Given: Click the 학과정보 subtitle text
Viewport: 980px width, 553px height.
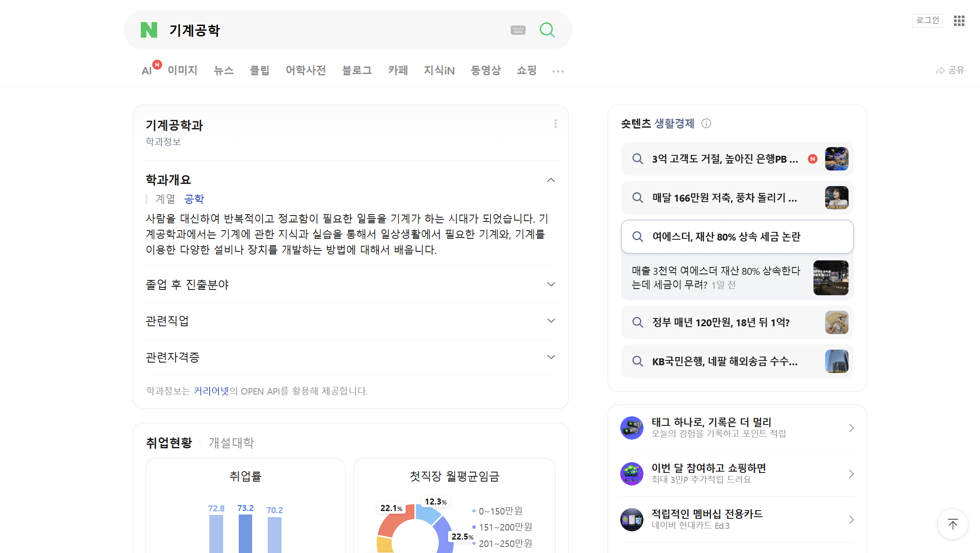Looking at the screenshot, I should tap(163, 142).
